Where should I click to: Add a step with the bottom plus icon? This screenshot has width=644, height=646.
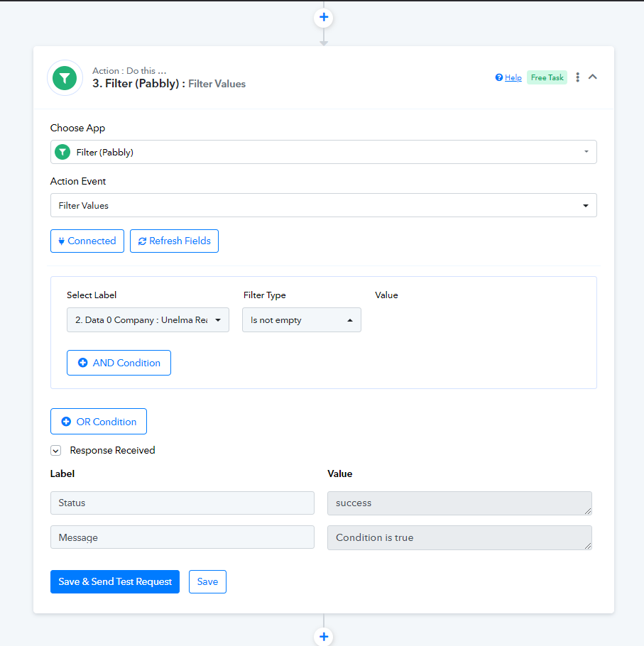(x=324, y=636)
